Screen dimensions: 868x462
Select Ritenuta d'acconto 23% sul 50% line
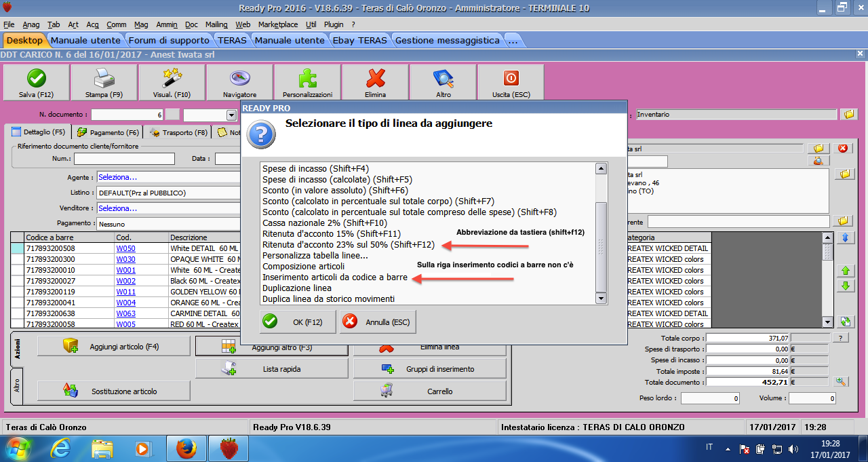tap(348, 244)
